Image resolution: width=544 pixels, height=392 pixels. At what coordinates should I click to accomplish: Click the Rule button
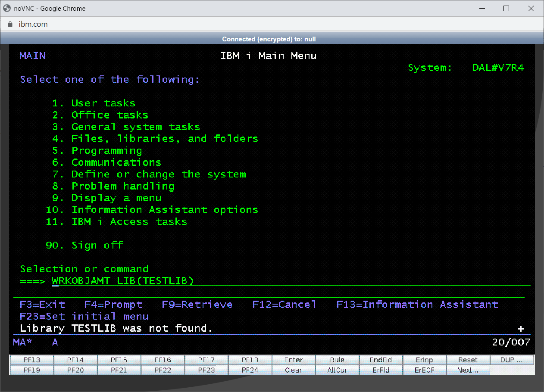[337, 360]
